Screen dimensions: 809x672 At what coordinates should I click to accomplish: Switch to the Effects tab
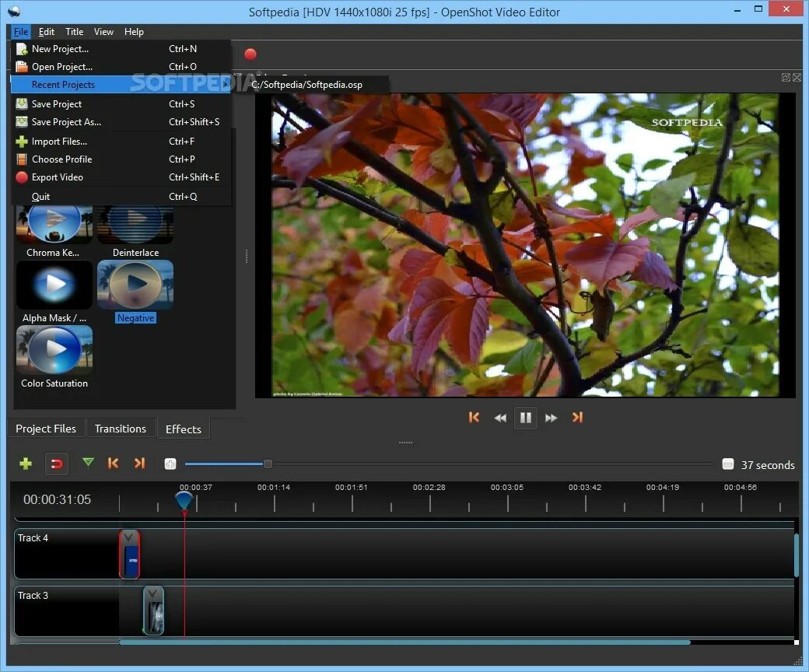(x=183, y=429)
